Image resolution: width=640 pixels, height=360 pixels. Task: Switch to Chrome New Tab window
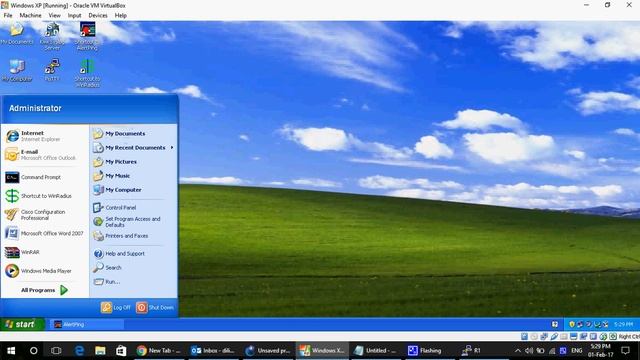click(159, 351)
